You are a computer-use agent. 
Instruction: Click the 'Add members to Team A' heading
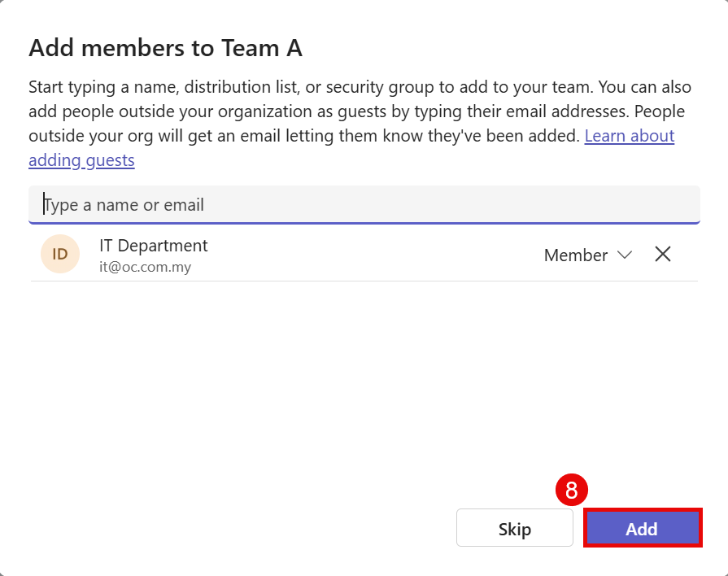[165, 48]
